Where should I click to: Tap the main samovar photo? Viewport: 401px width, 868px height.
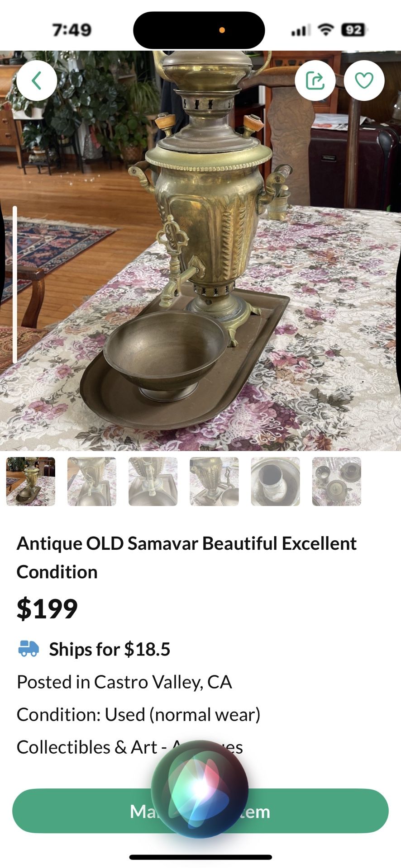[200, 251]
